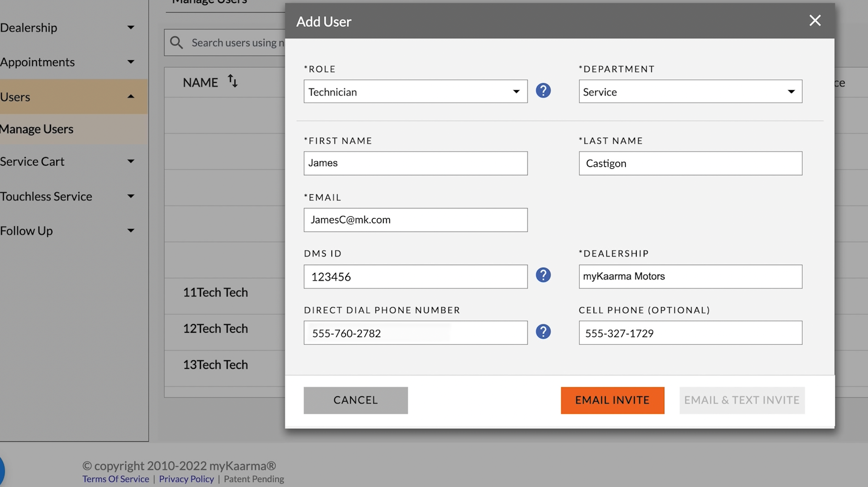This screenshot has width=868, height=487.
Task: Click the search magnifier icon
Action: [176, 42]
